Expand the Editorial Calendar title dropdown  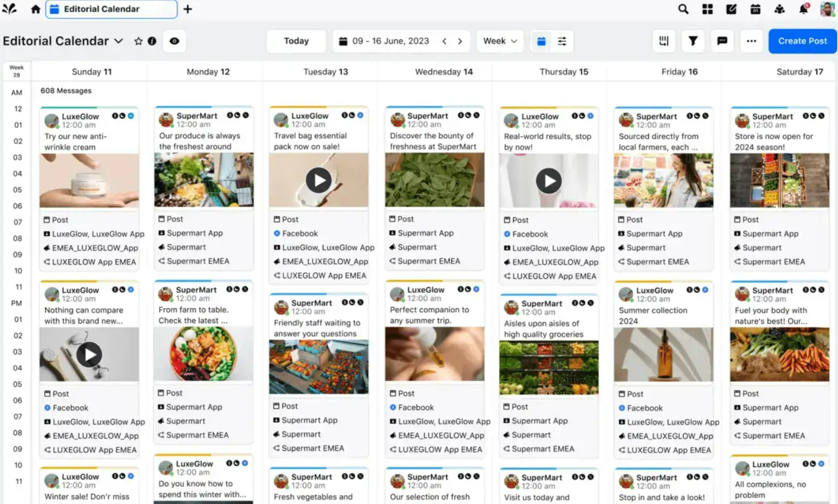[x=118, y=41]
